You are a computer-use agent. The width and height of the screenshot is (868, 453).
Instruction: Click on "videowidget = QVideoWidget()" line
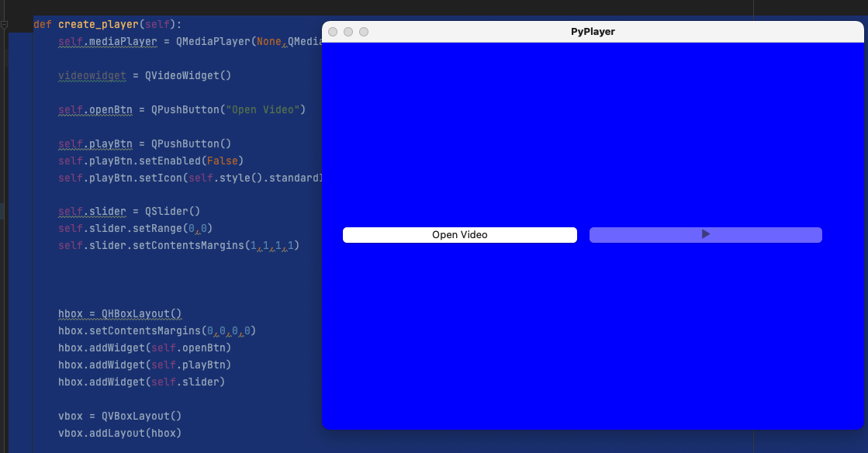[144, 75]
